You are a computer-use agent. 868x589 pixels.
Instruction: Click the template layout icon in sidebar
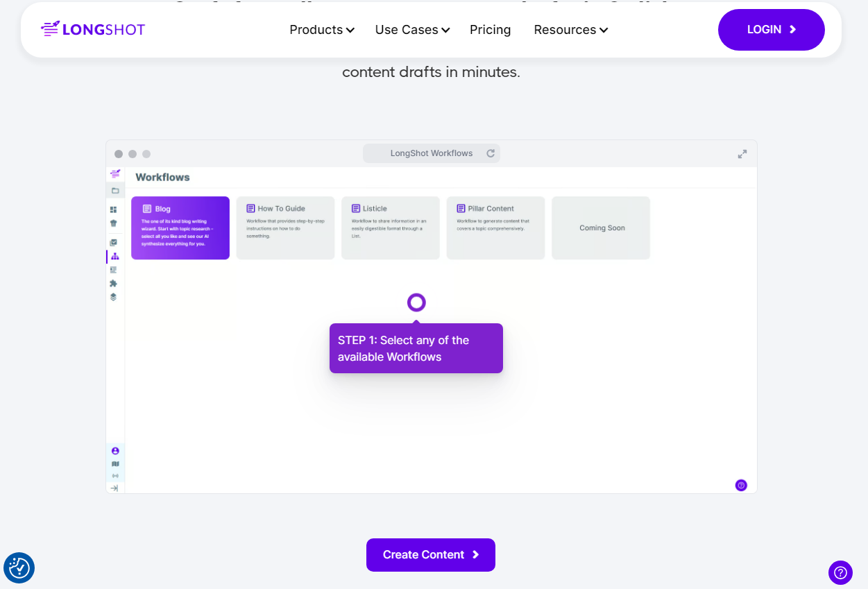pos(114,270)
